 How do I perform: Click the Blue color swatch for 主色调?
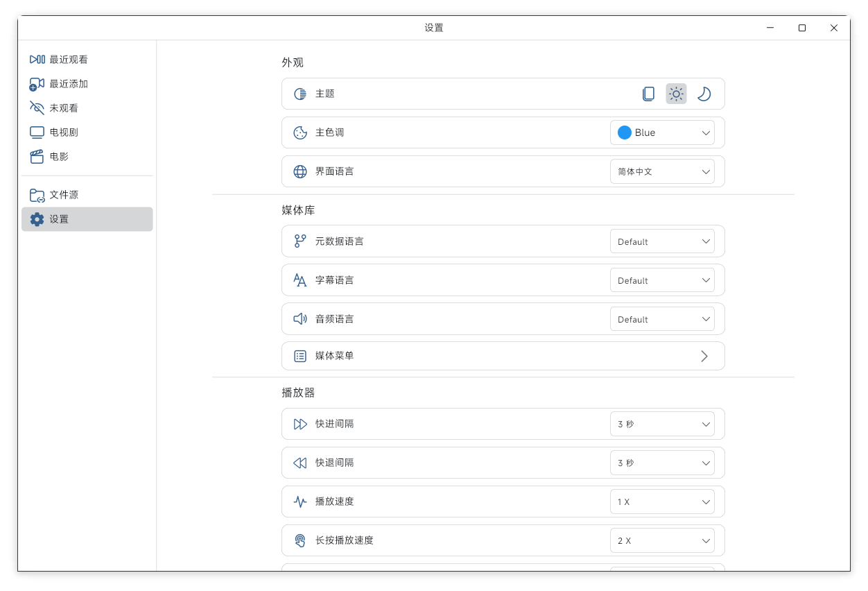tap(625, 132)
